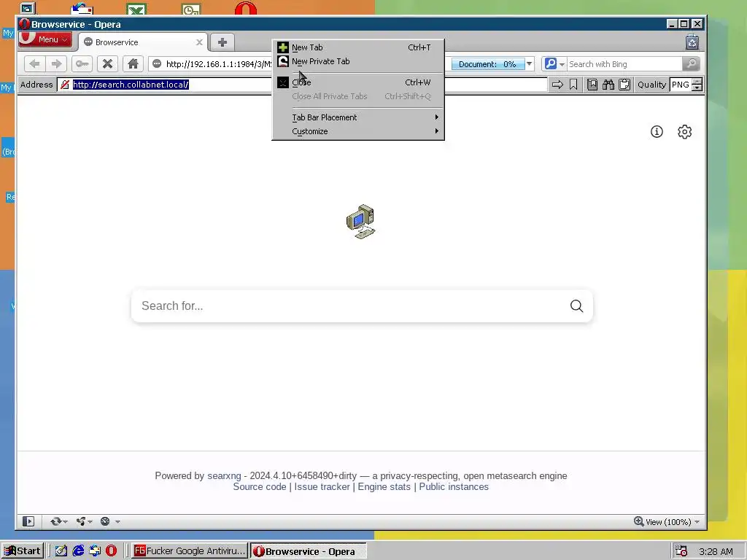Click the Bing search magnifier button
Viewport: 747px width, 560px height.
(691, 64)
